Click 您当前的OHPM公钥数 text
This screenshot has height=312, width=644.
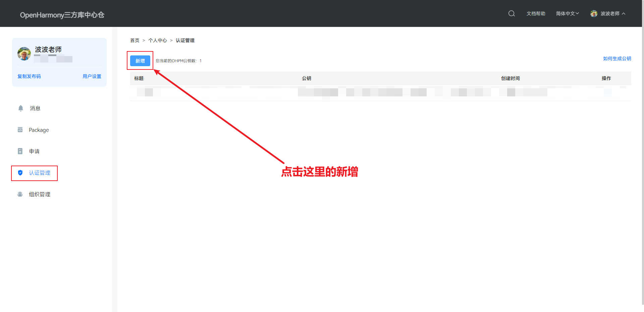pos(178,61)
